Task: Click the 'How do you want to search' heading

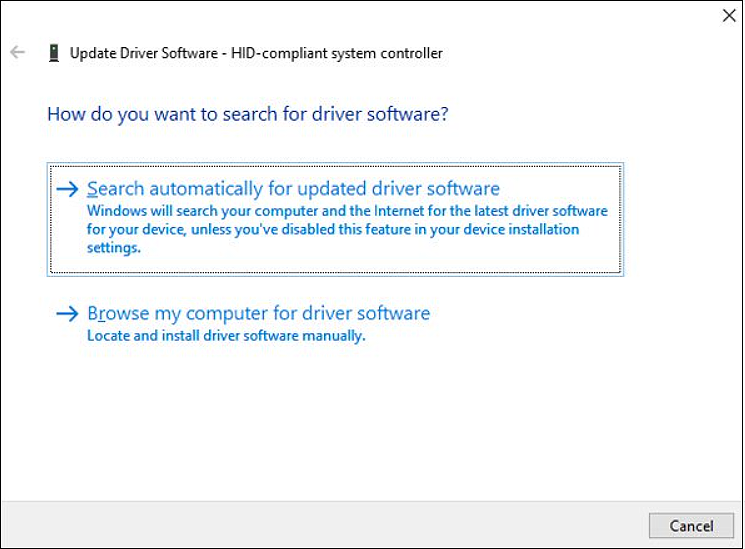Action: coord(247,114)
